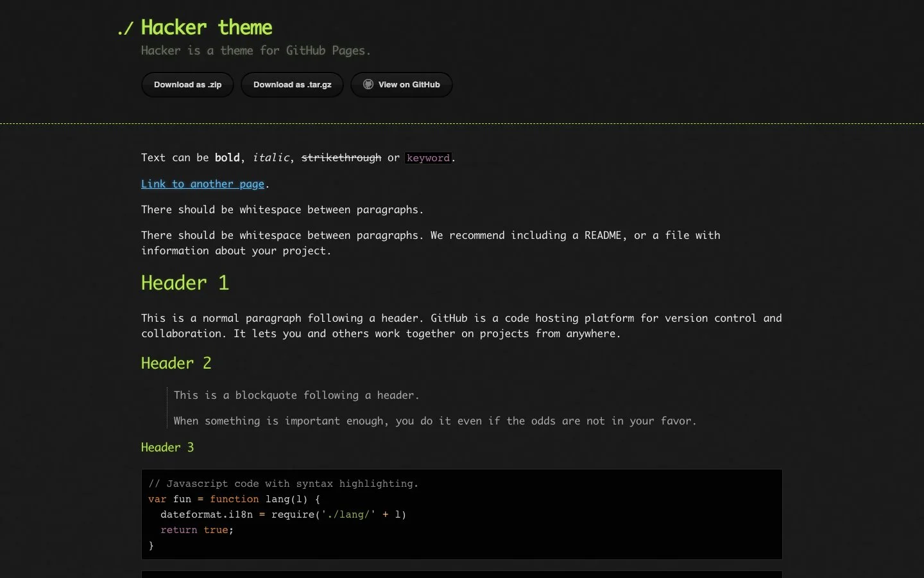924x578 pixels.
Task: Click the Download as .tar.gz button
Action: pos(292,85)
